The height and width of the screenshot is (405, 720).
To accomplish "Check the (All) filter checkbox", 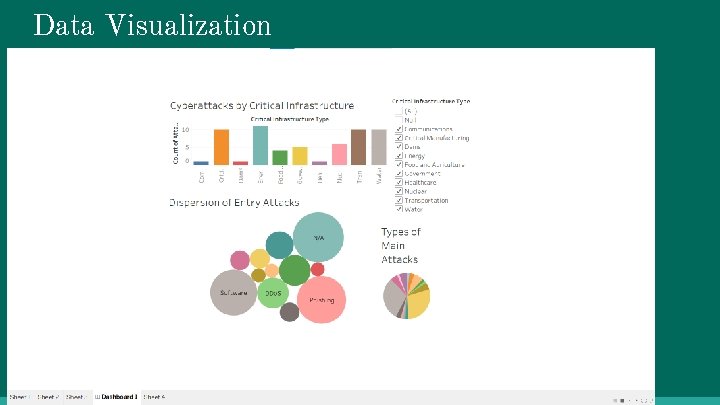I will [x=399, y=111].
